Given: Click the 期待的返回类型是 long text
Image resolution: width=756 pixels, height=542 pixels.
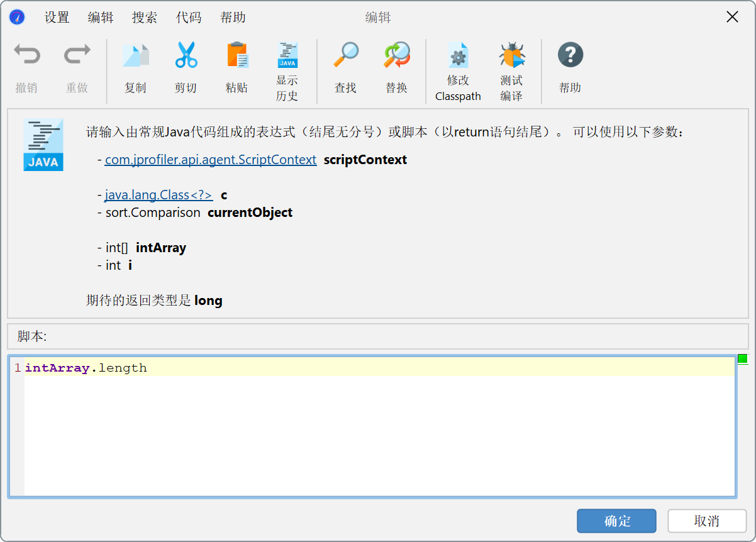Looking at the screenshot, I should tap(154, 301).
